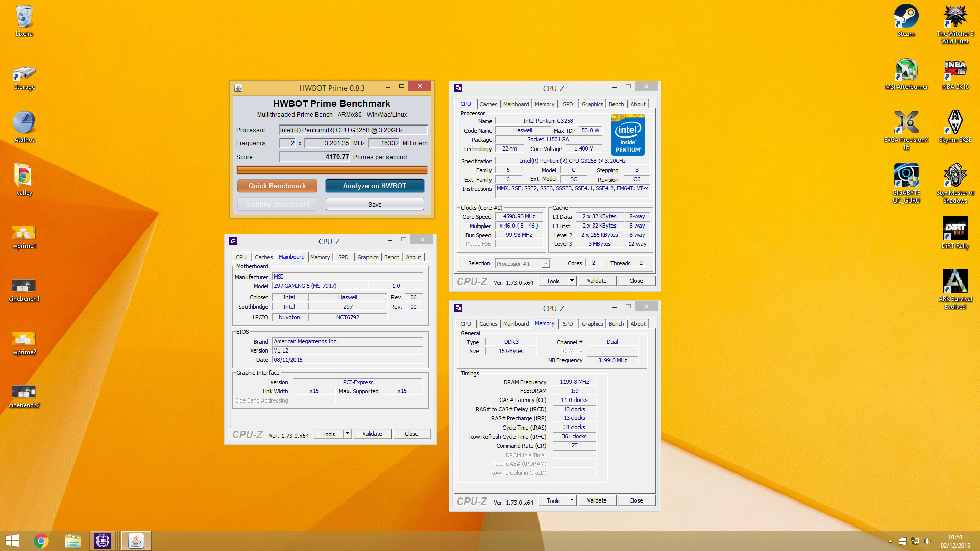Open Processor #1 selection dropdown
The width and height of the screenshot is (980, 551).
[522, 264]
